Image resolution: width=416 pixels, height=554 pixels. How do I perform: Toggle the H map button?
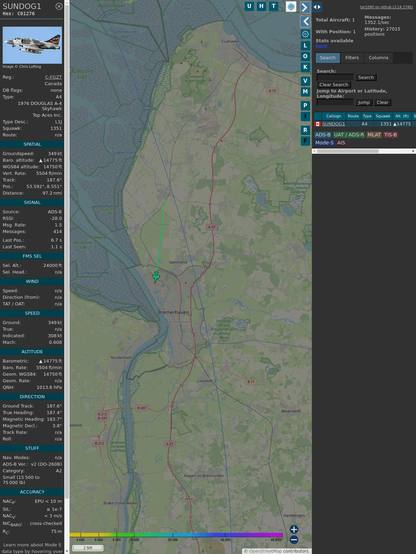pyautogui.click(x=261, y=6)
